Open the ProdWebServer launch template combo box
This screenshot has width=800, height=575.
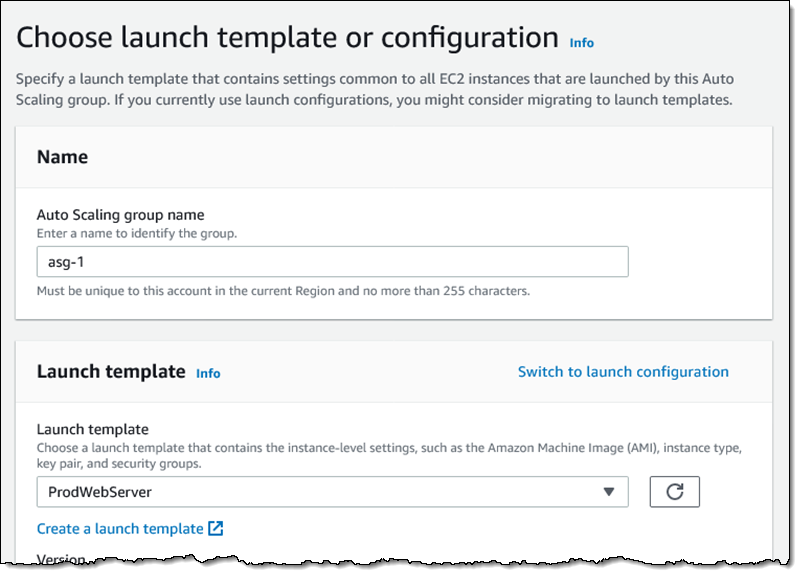pos(320,492)
